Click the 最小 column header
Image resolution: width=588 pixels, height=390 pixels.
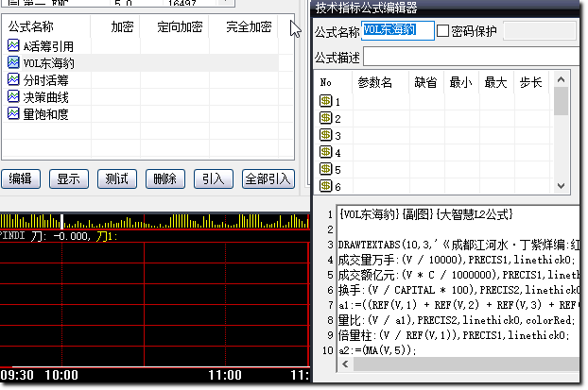pyautogui.click(x=460, y=82)
